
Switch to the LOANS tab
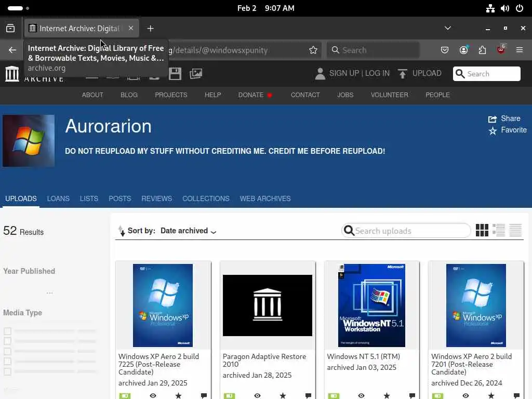[x=58, y=198]
